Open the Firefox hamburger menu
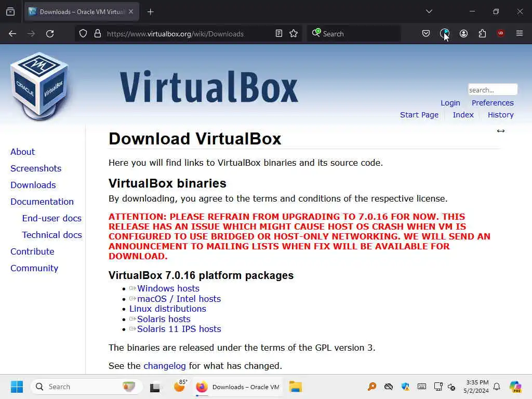Image resolution: width=532 pixels, height=399 pixels. [x=520, y=33]
